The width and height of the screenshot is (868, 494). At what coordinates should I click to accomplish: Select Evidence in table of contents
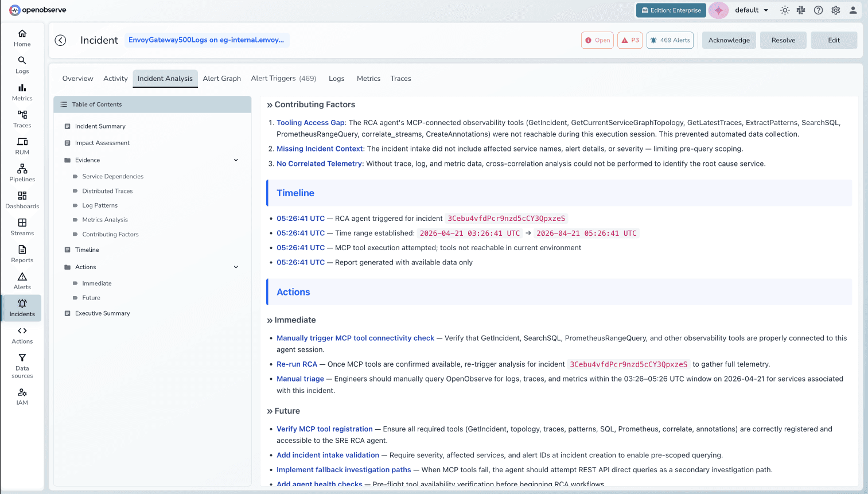[87, 160]
